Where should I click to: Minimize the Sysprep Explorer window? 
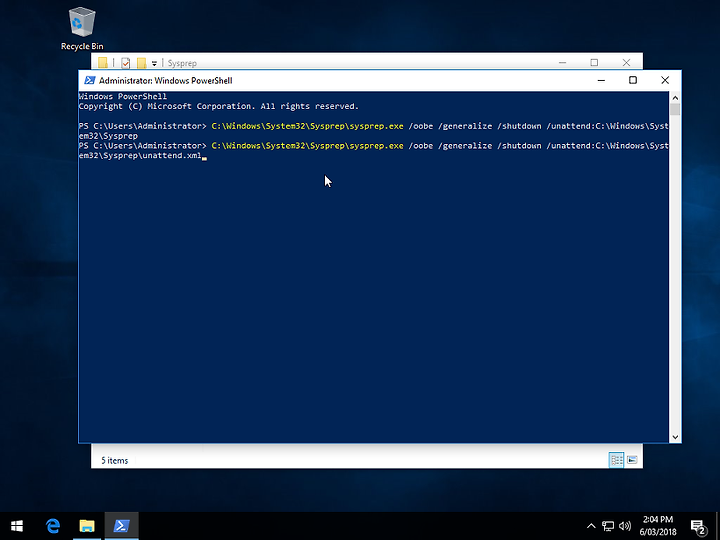tap(562, 62)
